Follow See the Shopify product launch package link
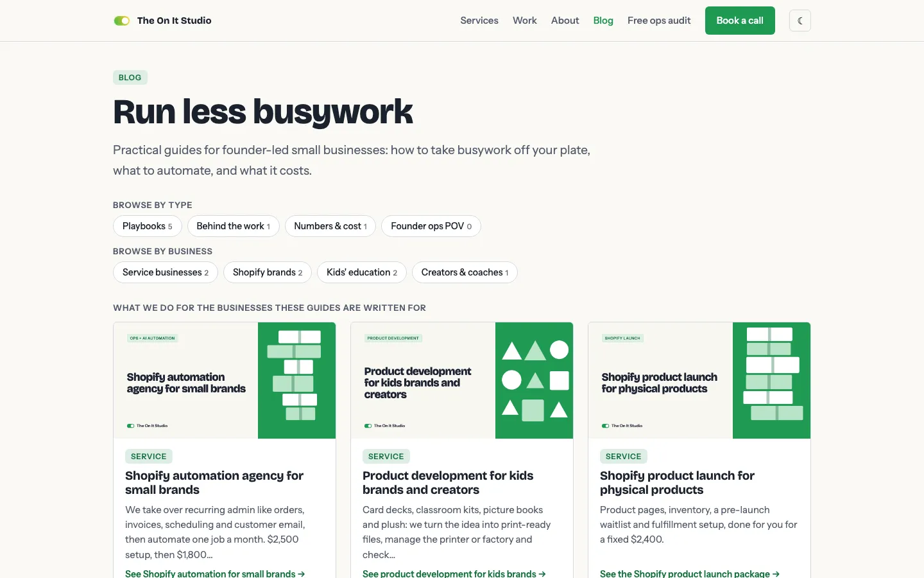This screenshot has width=924, height=578. pyautogui.click(x=690, y=573)
